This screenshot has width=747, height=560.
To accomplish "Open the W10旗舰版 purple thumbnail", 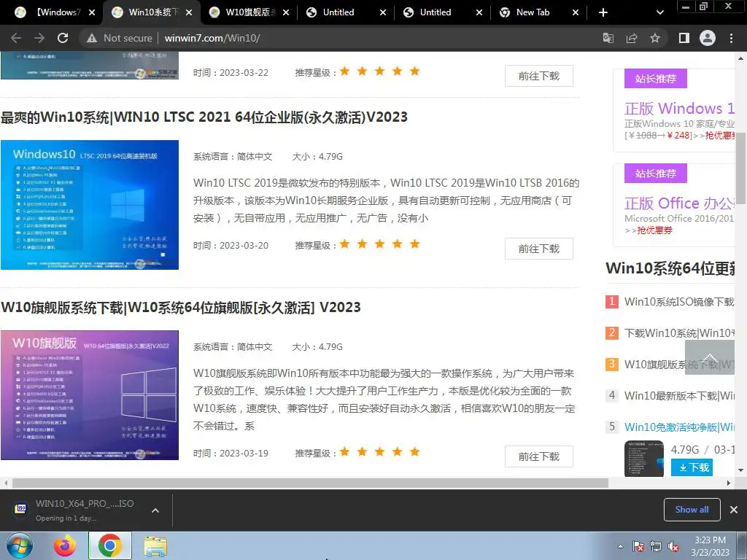I will click(90, 395).
